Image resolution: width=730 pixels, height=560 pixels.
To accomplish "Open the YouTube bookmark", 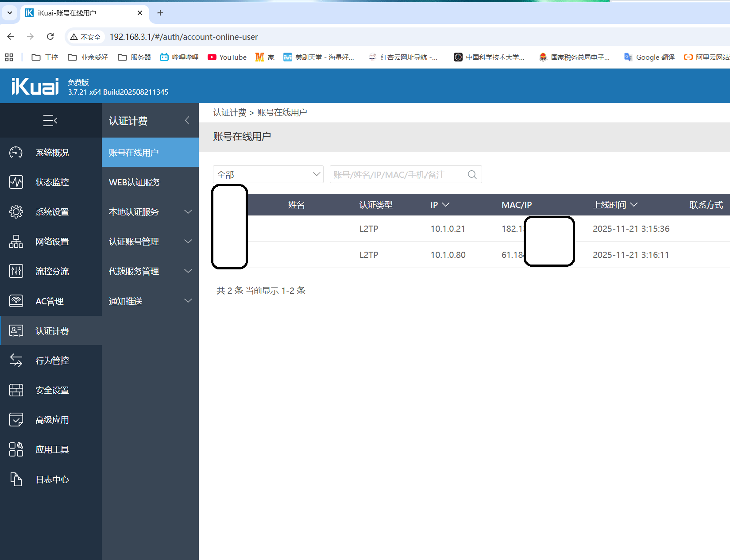I will coord(228,57).
